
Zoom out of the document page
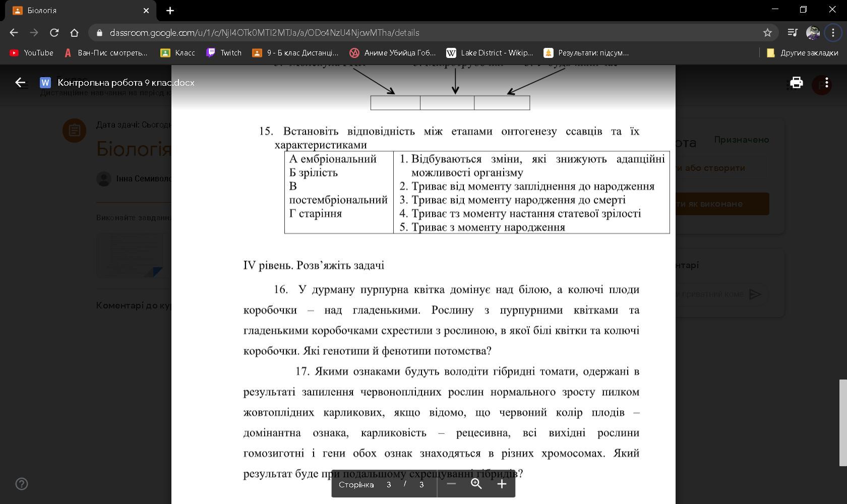click(451, 484)
